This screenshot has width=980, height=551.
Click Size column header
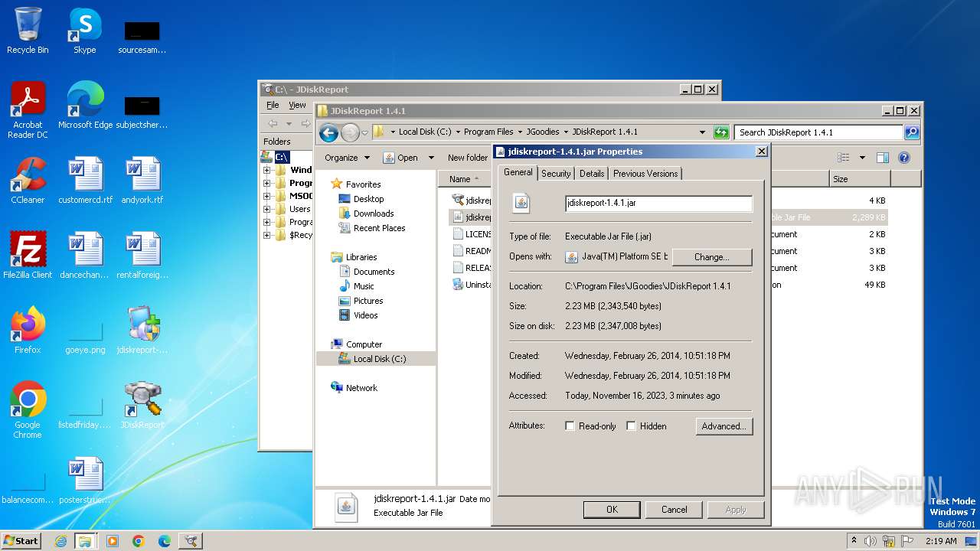(860, 179)
